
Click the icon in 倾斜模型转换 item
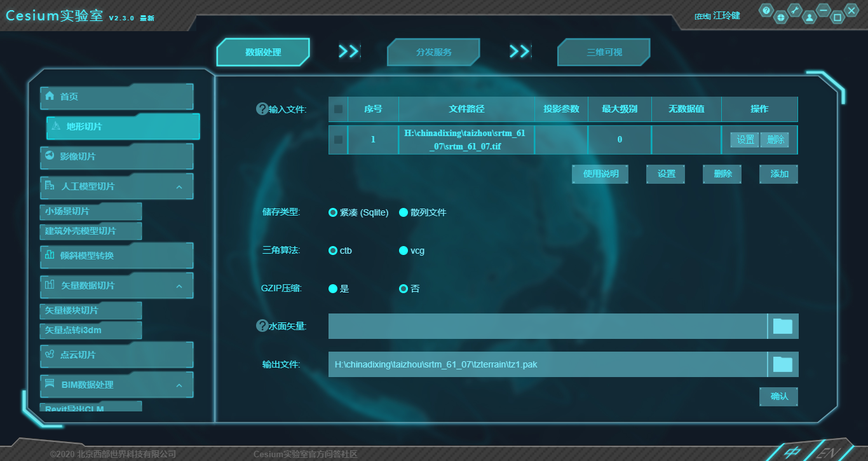[50, 255]
